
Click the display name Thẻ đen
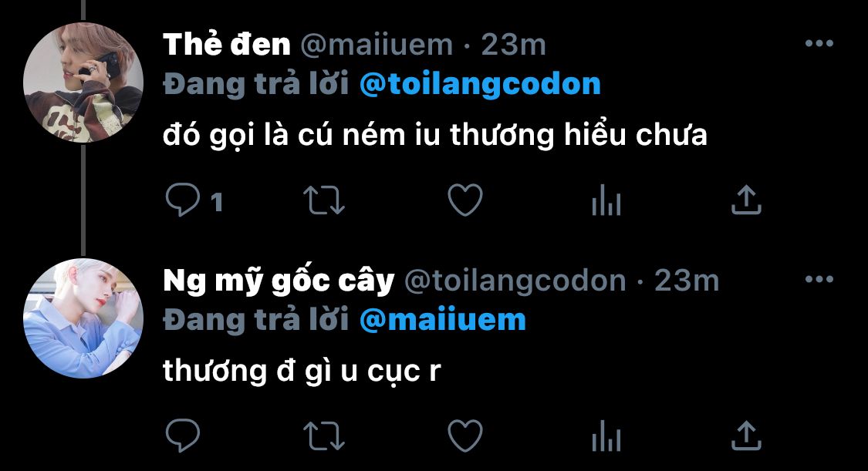tap(226, 44)
